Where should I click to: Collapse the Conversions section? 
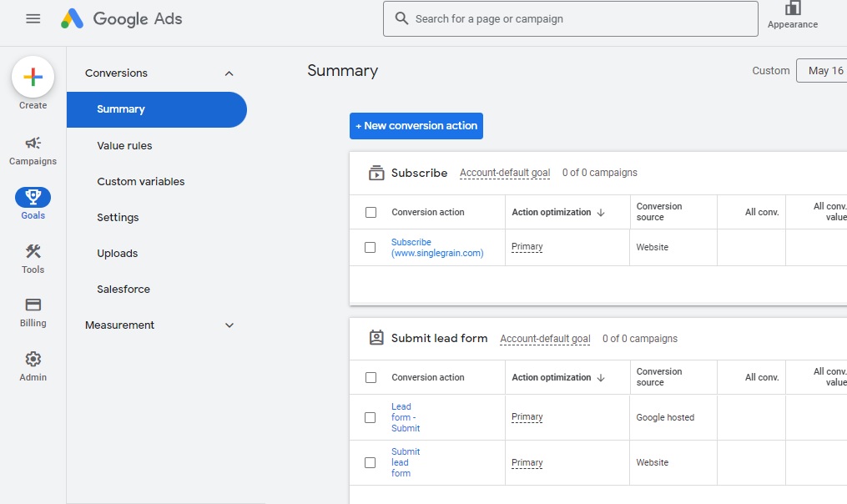point(229,73)
